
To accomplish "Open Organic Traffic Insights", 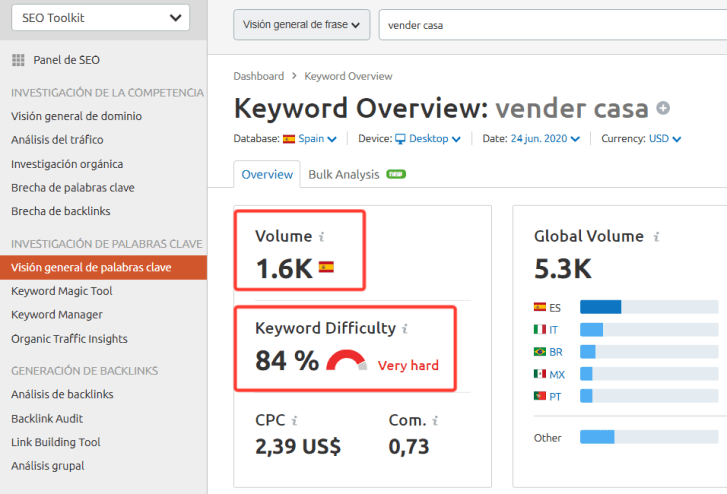I will 69,339.
